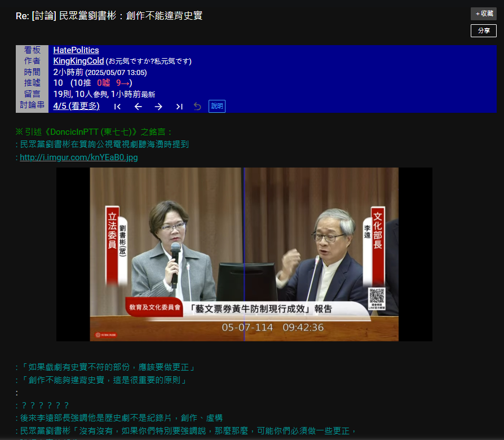Open the embedded legislature hearing image
Viewport: 504px width, 440px height.
pos(244,254)
